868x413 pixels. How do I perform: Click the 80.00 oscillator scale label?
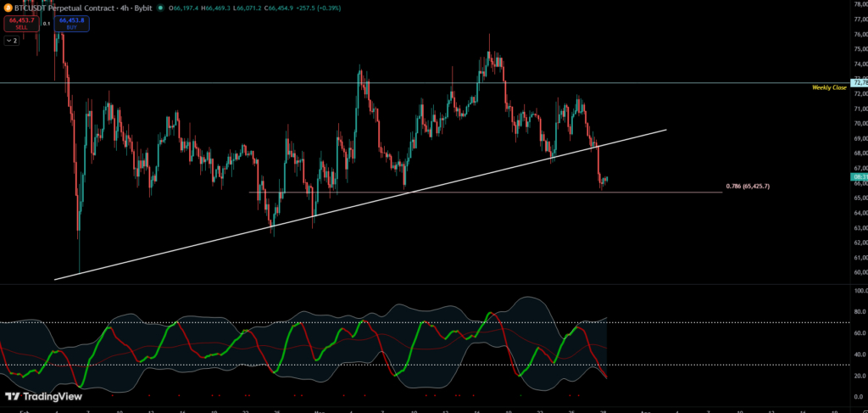coord(860,312)
